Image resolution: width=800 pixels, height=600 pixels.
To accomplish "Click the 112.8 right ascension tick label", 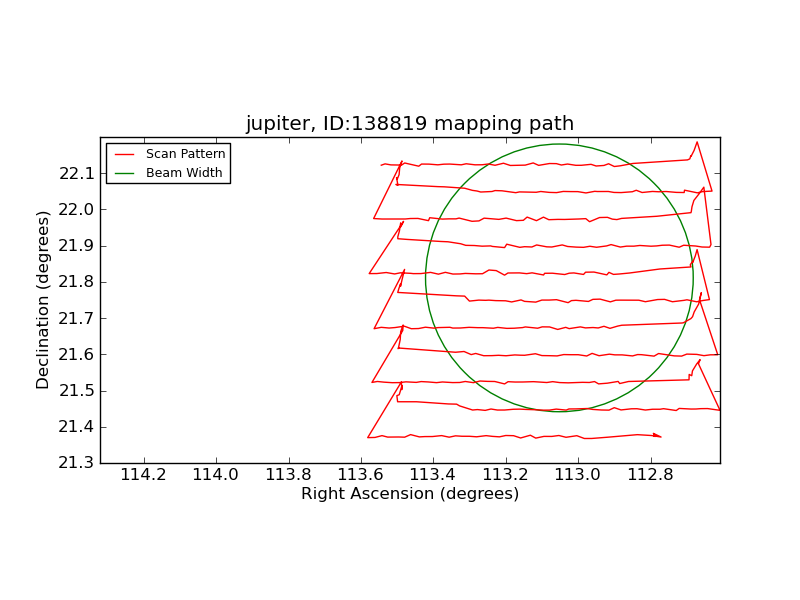I will click(x=651, y=475).
